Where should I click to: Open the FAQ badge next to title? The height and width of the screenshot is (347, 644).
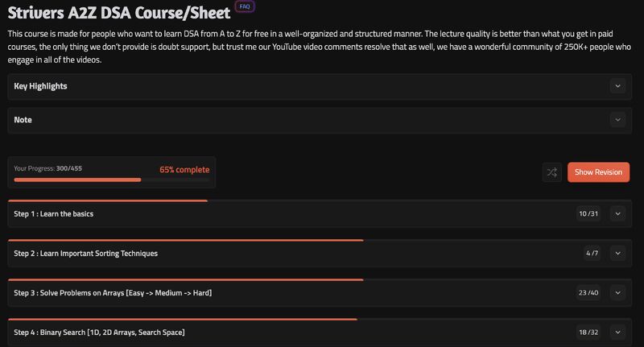245,6
